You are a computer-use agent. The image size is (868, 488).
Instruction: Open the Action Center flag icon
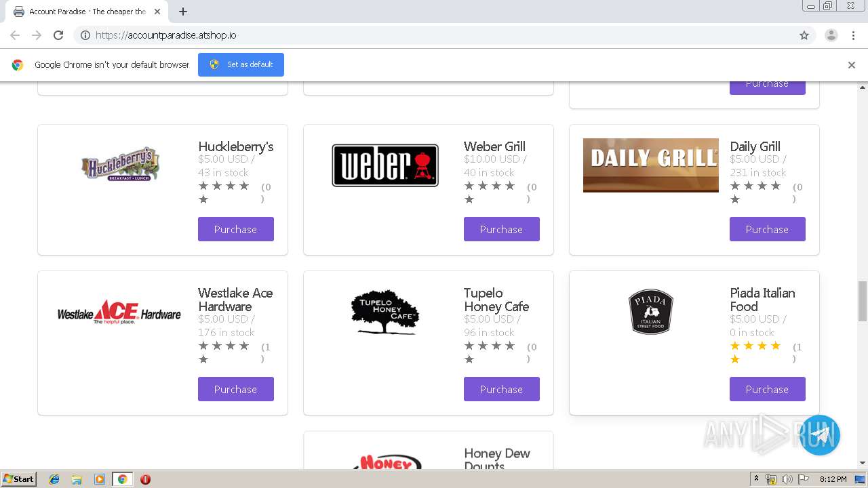coord(804,479)
